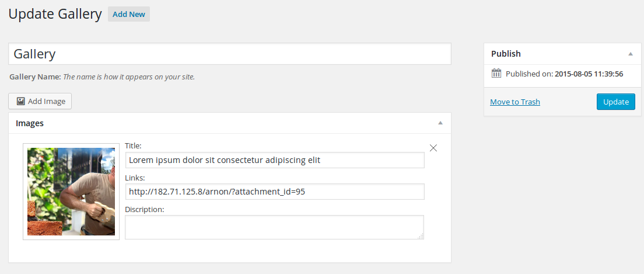644x274 pixels.
Task: Click the Update button
Action: (615, 102)
